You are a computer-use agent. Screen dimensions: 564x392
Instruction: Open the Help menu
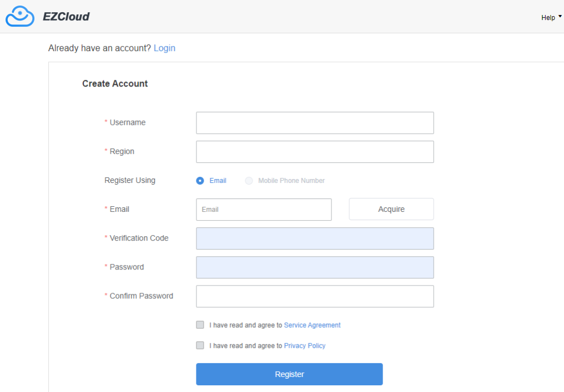pyautogui.click(x=547, y=18)
